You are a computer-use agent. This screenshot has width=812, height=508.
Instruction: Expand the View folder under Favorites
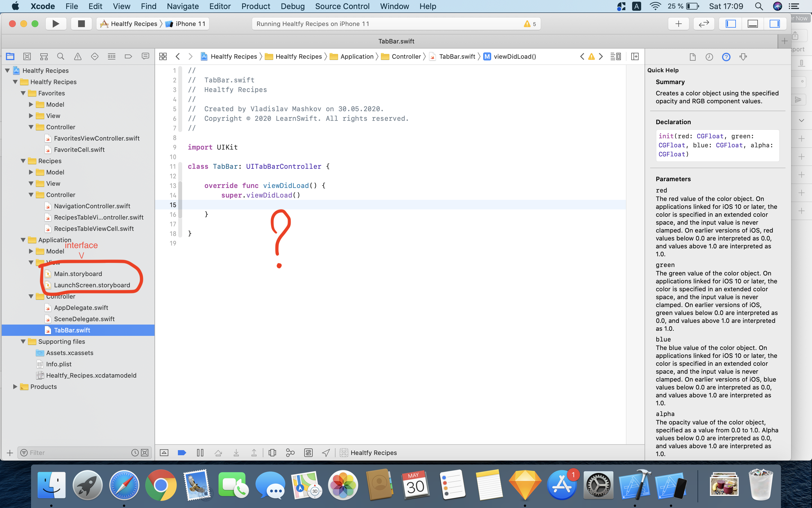coord(31,116)
